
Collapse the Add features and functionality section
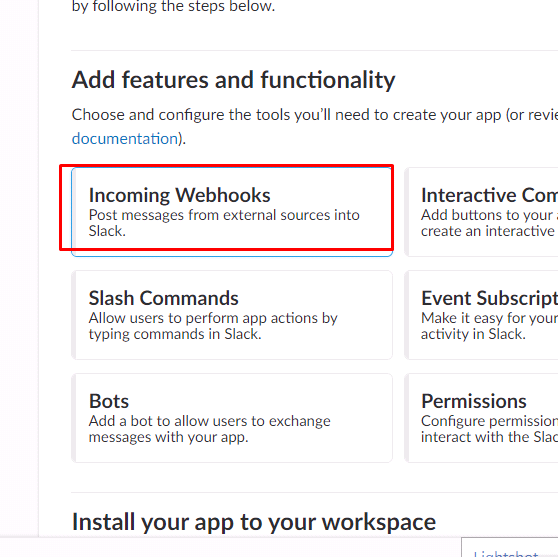point(233,80)
